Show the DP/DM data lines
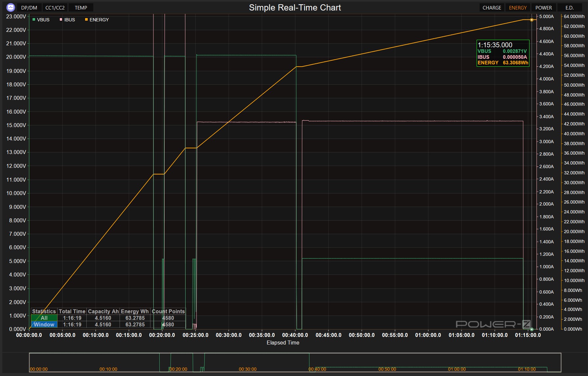 click(x=29, y=8)
